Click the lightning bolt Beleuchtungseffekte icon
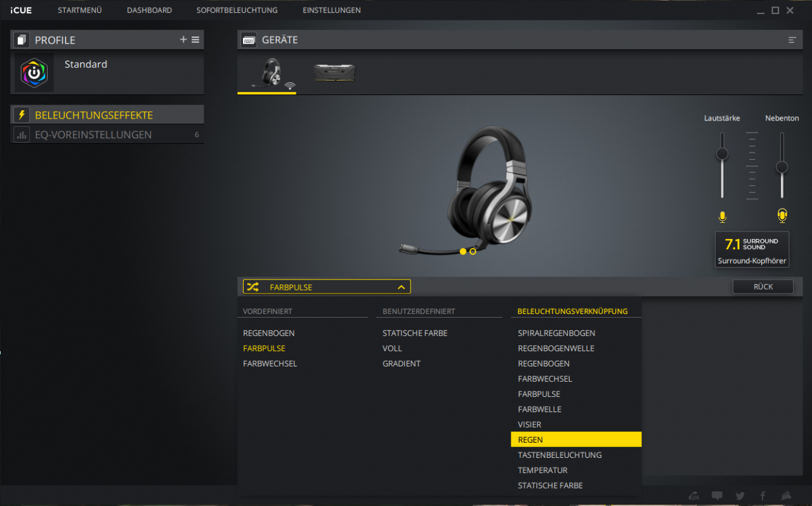 (22, 115)
